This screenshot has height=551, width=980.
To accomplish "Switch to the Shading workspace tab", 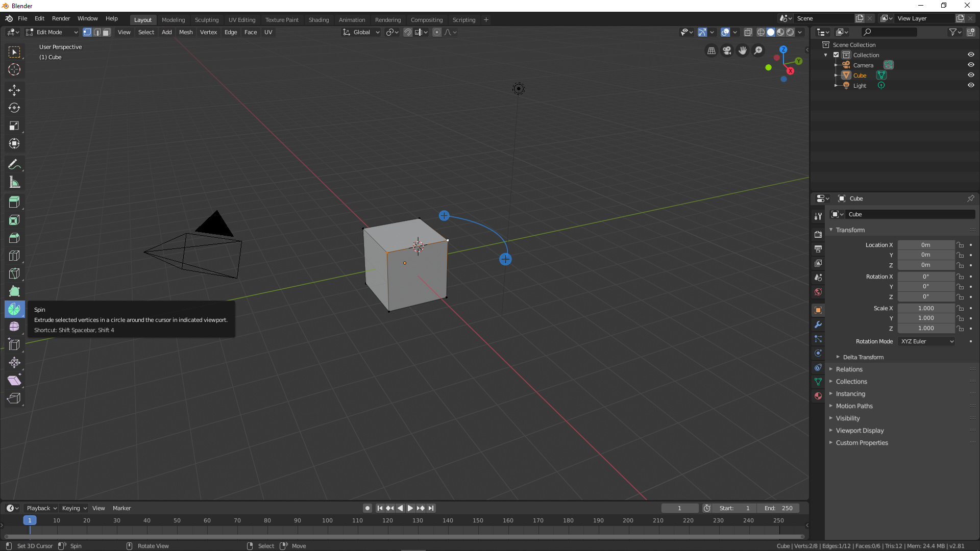I will coord(318,20).
